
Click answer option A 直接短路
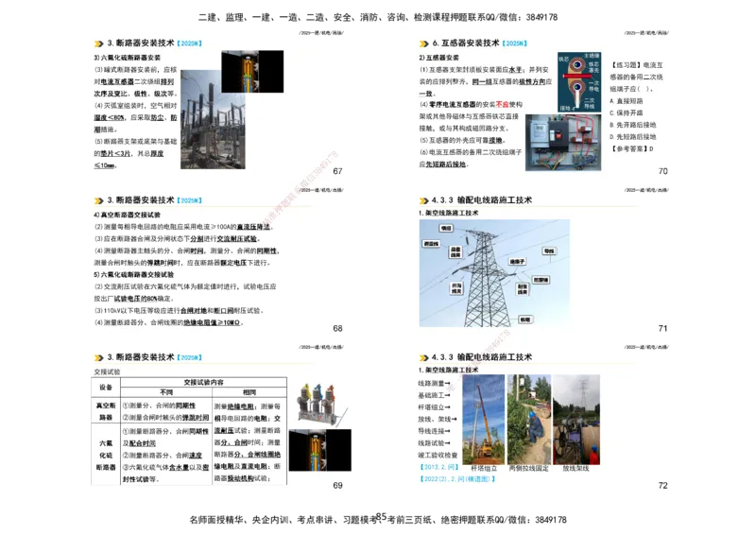(x=627, y=101)
